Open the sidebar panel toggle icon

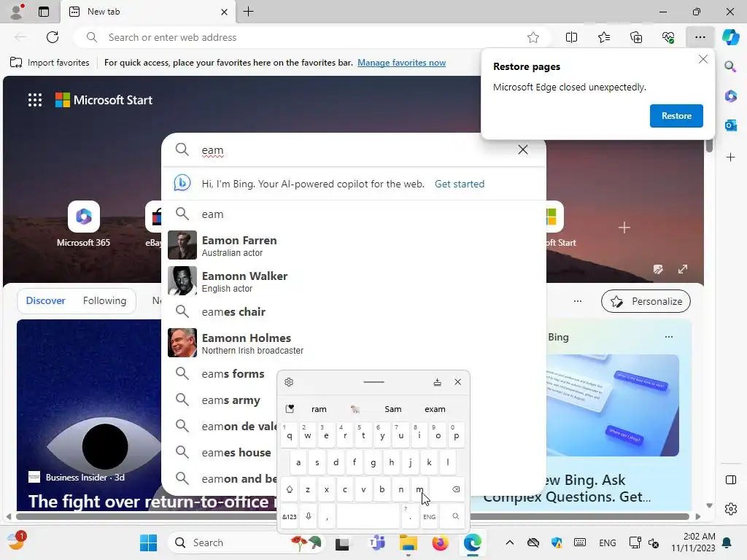[730, 480]
